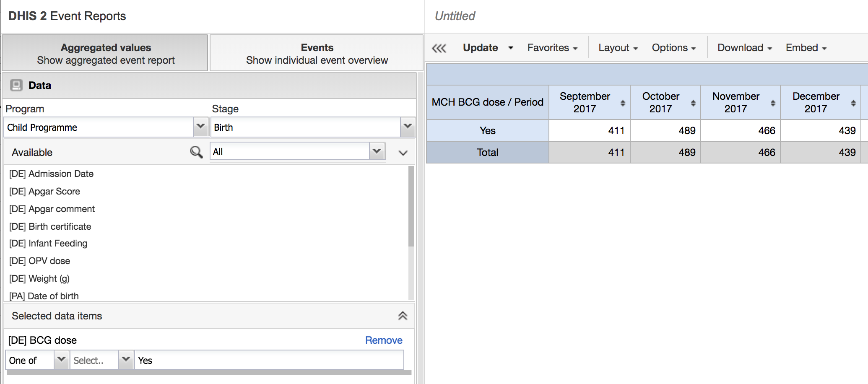Open the 'All' filter dropdown for available items
868x384 pixels.
pos(377,151)
